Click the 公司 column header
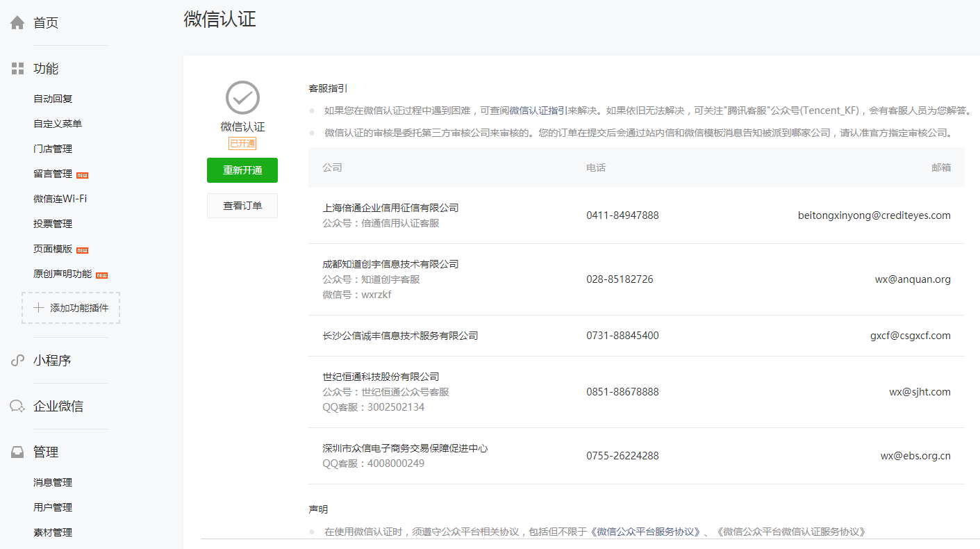980x549 pixels. (332, 167)
